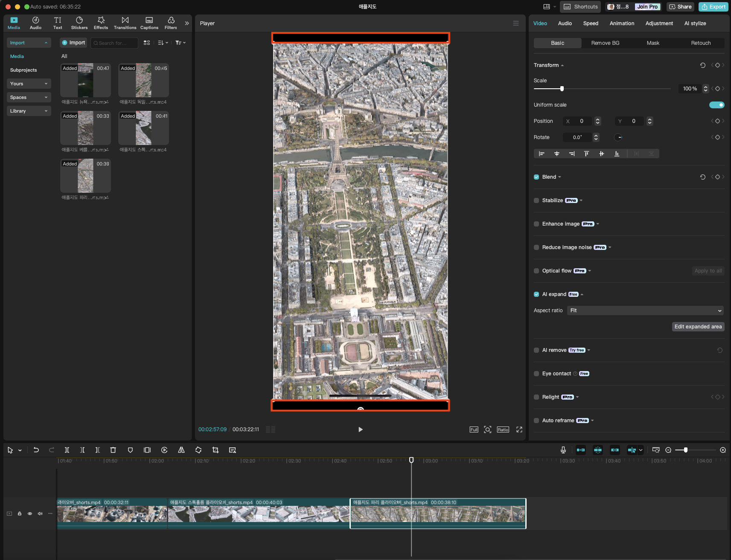The width and height of the screenshot is (731, 560).
Task: Open the Transitions panel
Action: click(x=125, y=23)
